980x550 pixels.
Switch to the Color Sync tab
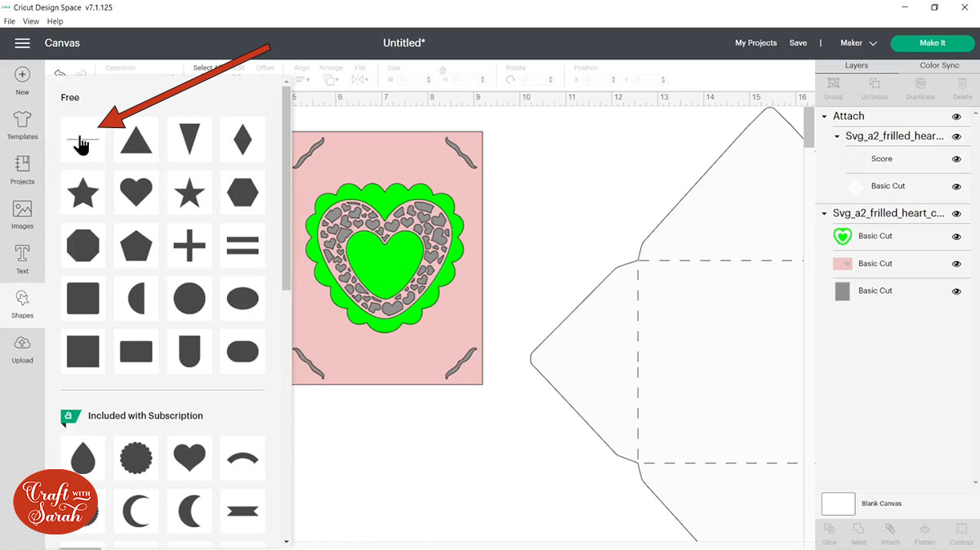click(x=939, y=65)
